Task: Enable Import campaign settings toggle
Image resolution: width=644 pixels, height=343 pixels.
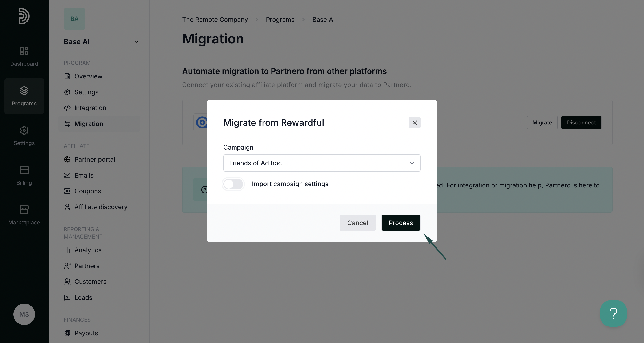Action: pyautogui.click(x=233, y=184)
